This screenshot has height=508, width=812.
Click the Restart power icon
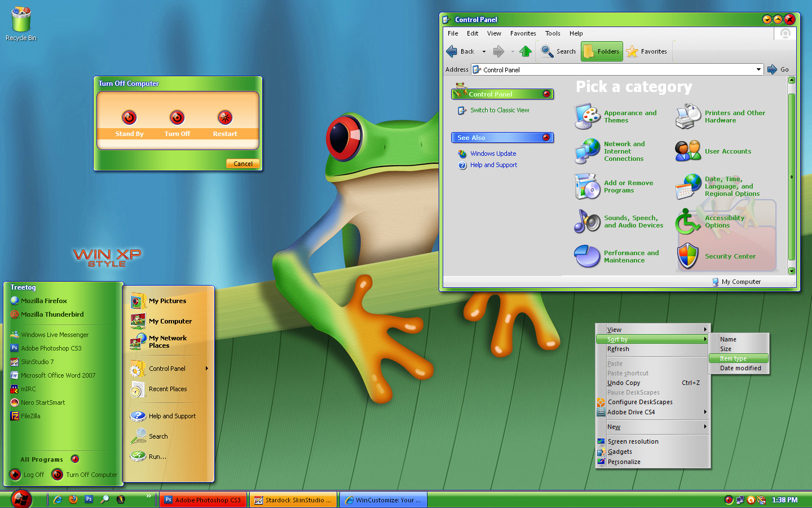point(225,117)
